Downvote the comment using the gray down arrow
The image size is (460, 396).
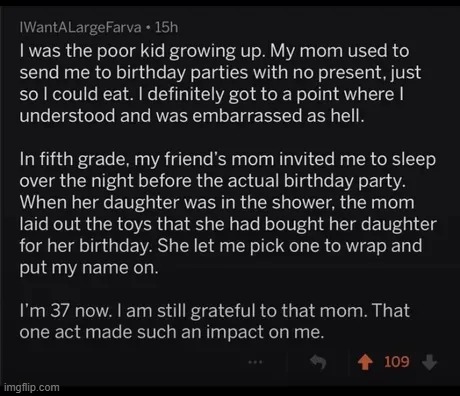(429, 362)
